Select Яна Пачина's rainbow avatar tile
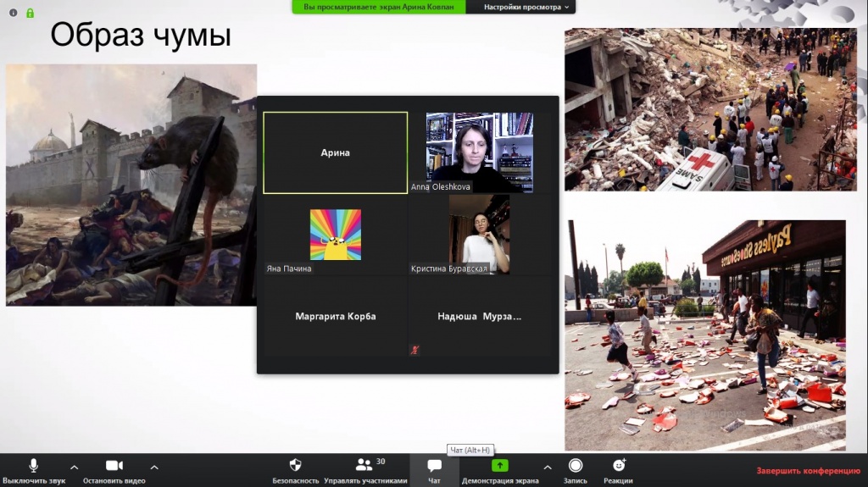 pyautogui.click(x=335, y=235)
